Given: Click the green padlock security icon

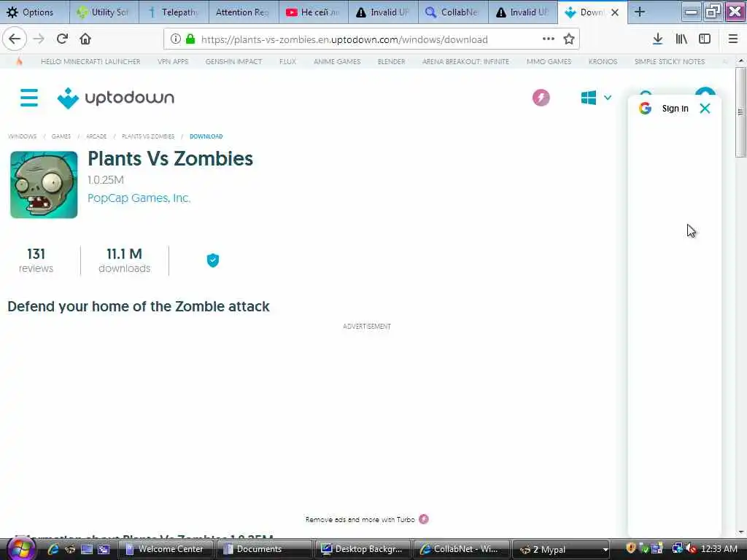Looking at the screenshot, I should (x=190, y=39).
